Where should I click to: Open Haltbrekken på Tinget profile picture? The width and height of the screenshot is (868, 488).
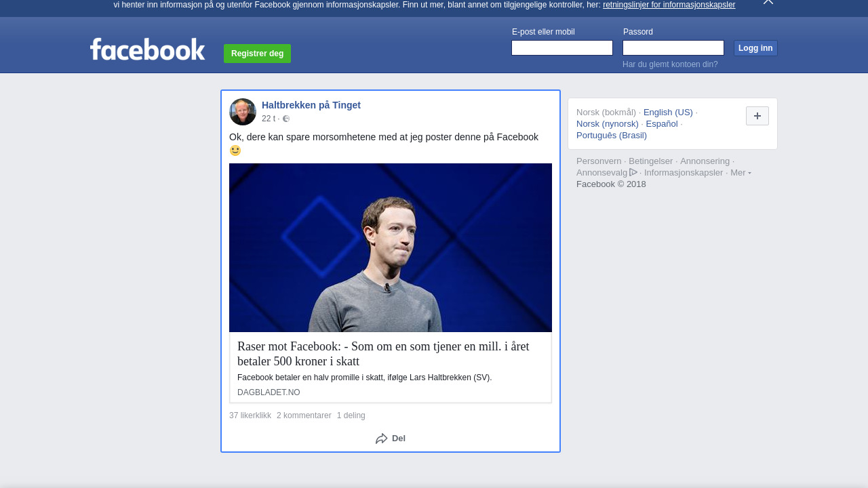point(243,112)
